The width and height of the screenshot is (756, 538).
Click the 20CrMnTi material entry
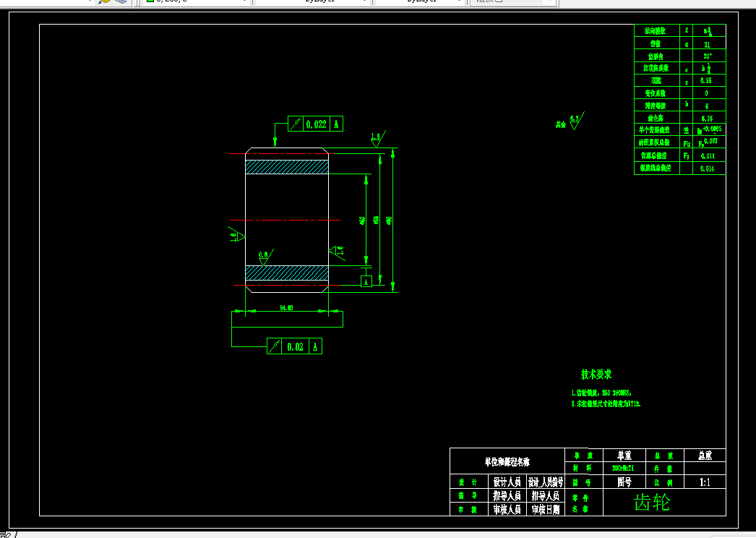coord(623,468)
